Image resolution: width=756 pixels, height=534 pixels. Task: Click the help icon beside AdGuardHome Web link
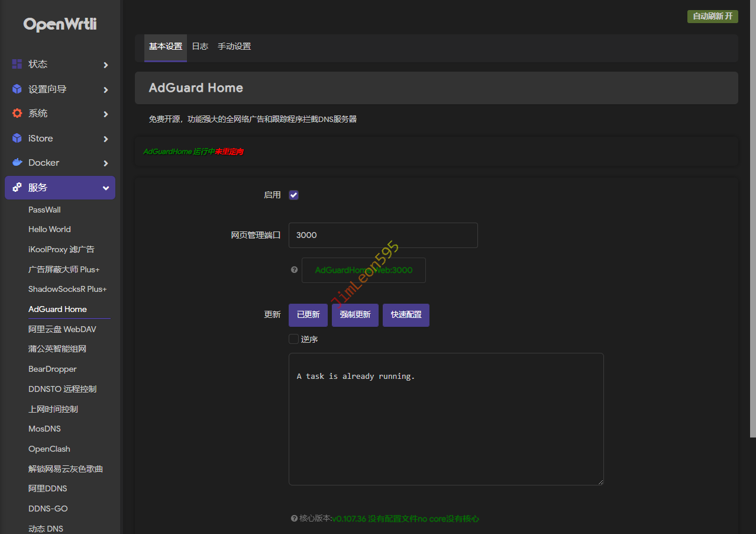point(294,270)
